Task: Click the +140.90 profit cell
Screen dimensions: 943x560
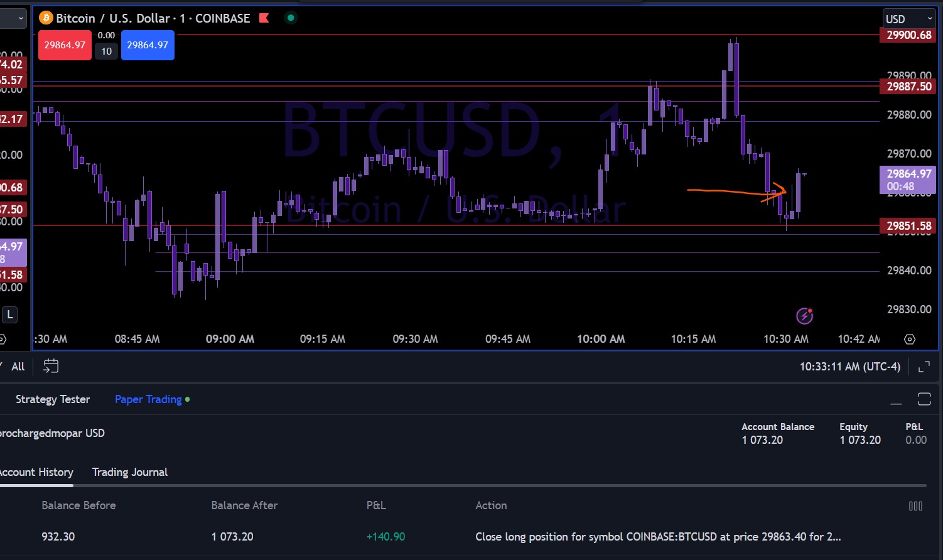Action: 385,537
